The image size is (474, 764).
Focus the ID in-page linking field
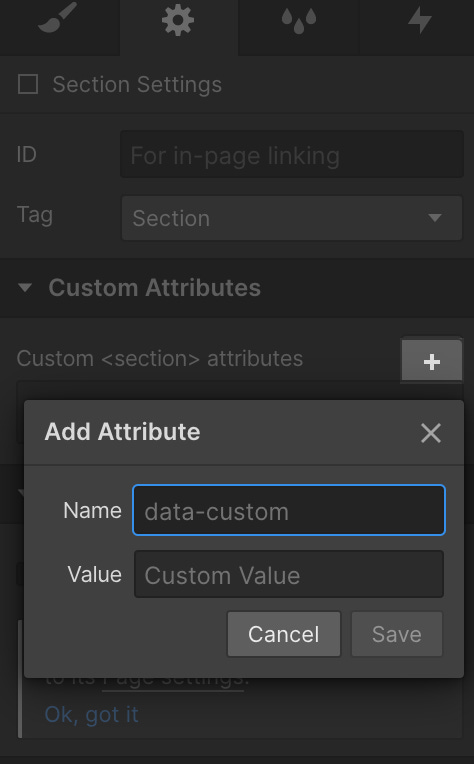292,154
